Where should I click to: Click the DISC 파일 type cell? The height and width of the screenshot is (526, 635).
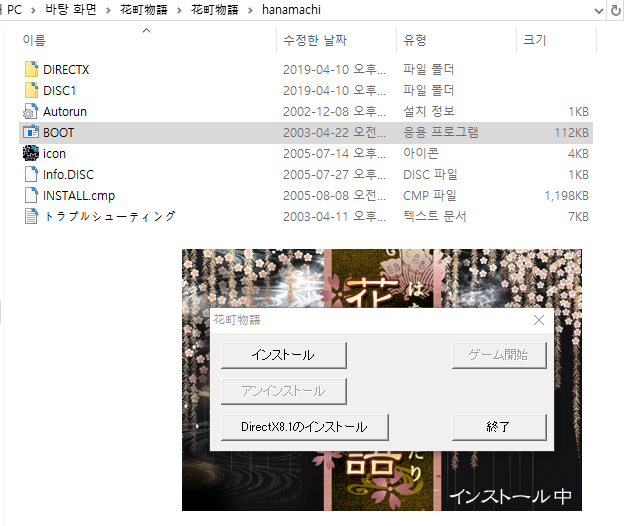click(x=430, y=175)
